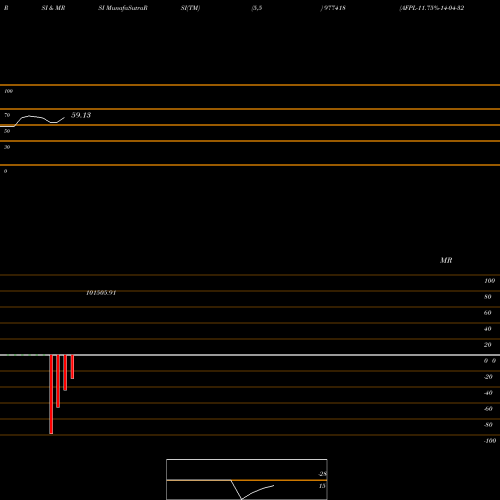Select the tallest red MR histogram bar

(x=51, y=394)
